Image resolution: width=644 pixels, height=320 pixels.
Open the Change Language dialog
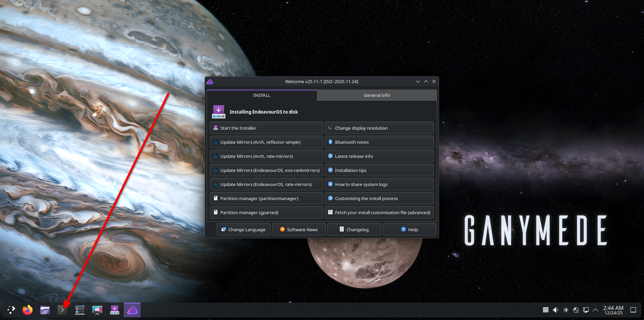coord(243,229)
